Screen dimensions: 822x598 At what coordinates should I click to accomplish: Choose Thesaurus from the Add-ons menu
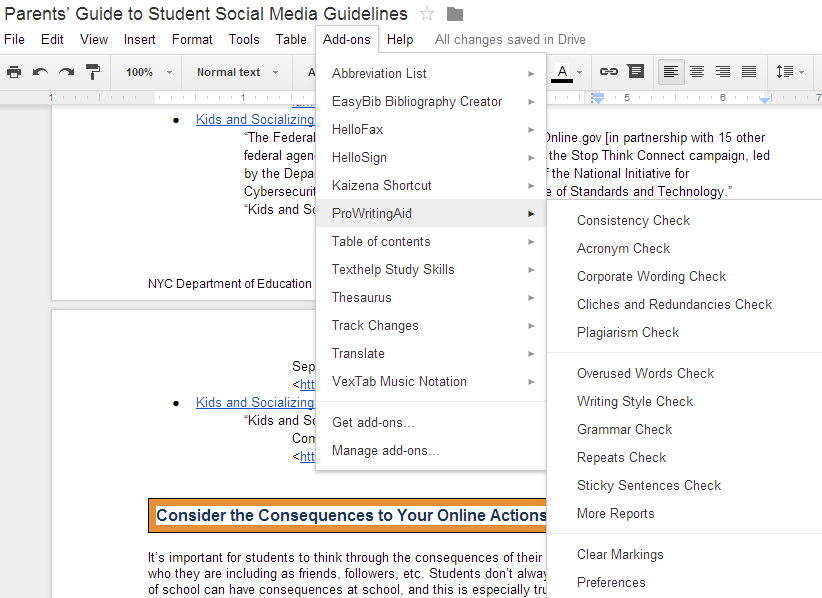pyautogui.click(x=431, y=298)
